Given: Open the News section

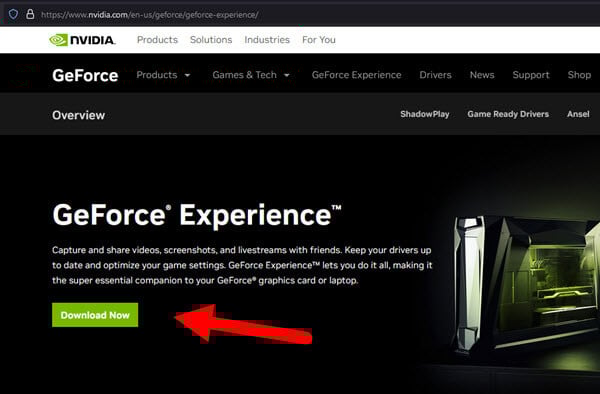Looking at the screenshot, I should 482,75.
